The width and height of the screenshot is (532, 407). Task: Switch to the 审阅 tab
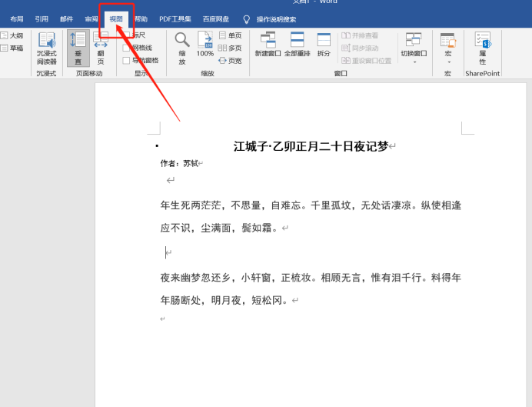91,19
